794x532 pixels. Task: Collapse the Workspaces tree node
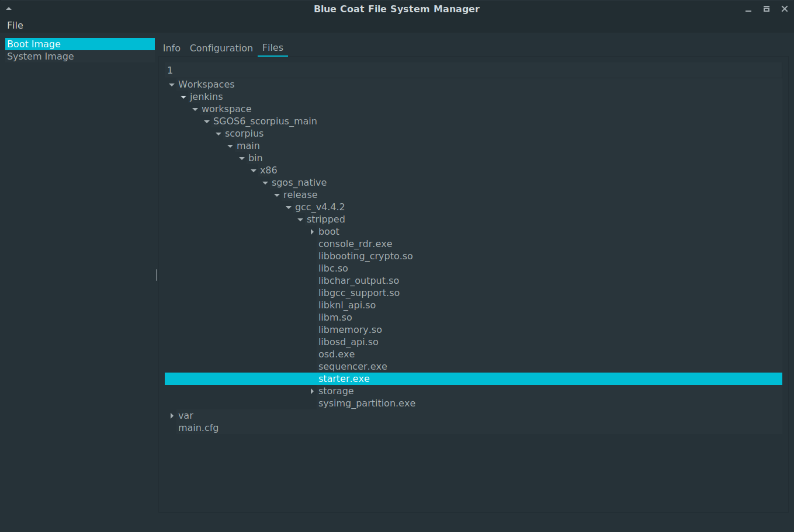pyautogui.click(x=172, y=85)
